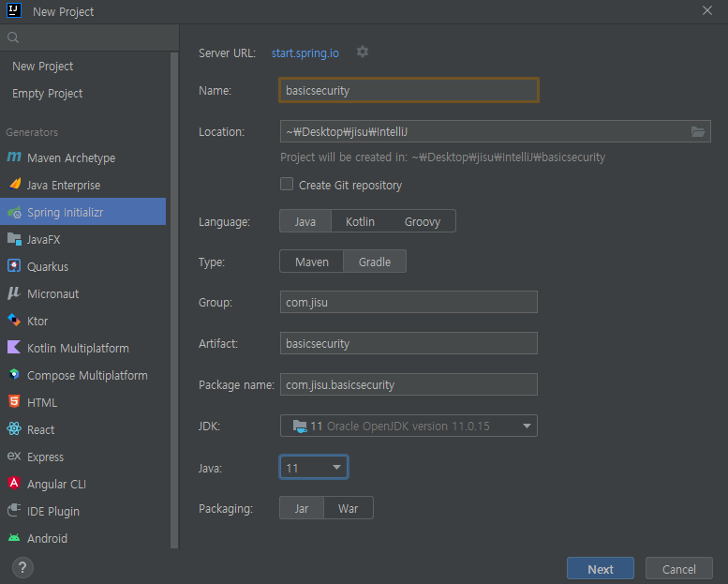This screenshot has width=728, height=584.
Task: Click the Cancel button
Action: (678, 569)
